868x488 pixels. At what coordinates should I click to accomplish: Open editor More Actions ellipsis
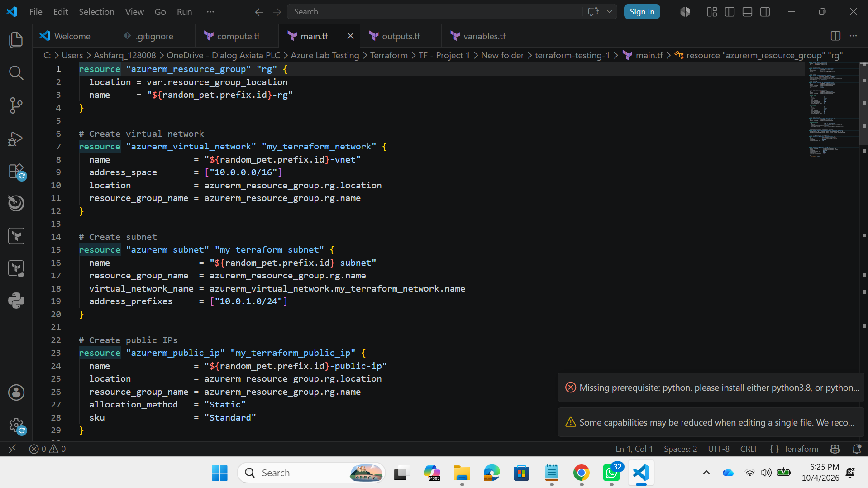[x=853, y=36]
